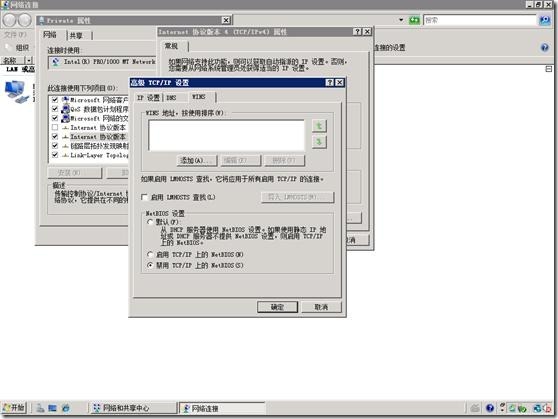The height and width of the screenshot is (419, 558).
Task: Collapse the LAN group using the right-edge toggle icon
Action: click(x=549, y=69)
